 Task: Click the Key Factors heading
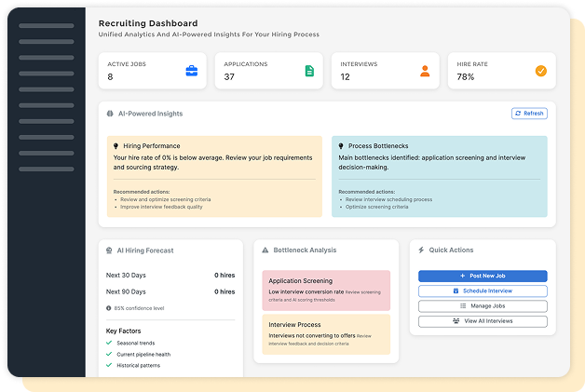124,331
